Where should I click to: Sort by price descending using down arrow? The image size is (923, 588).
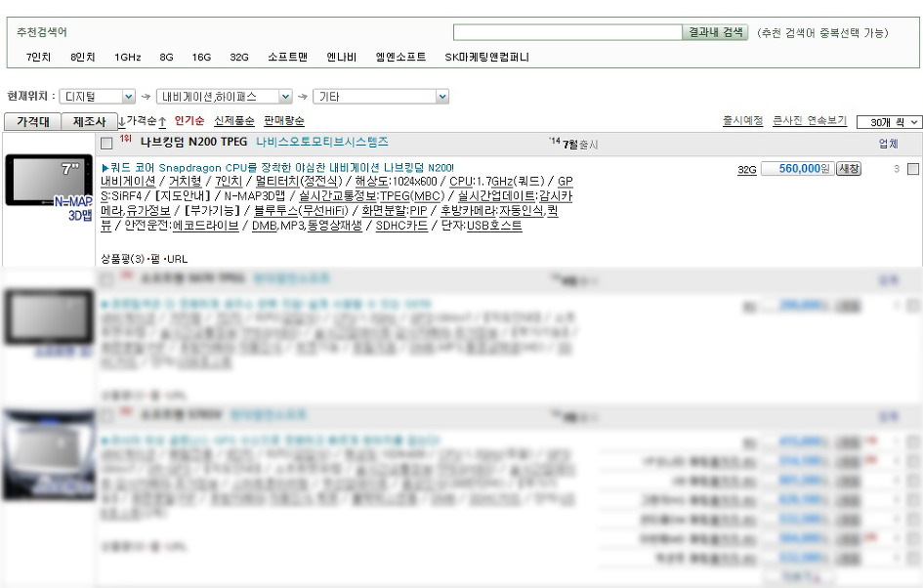point(121,122)
